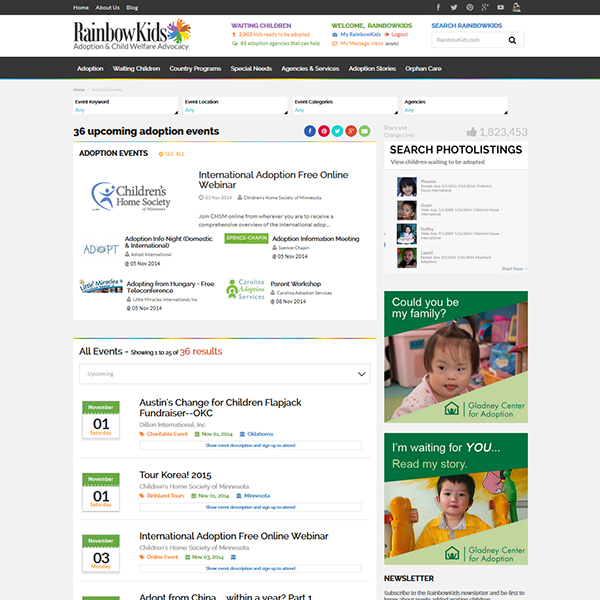The image size is (600, 600).
Task: Click the magnifier search icon in the search box
Action: click(x=512, y=40)
